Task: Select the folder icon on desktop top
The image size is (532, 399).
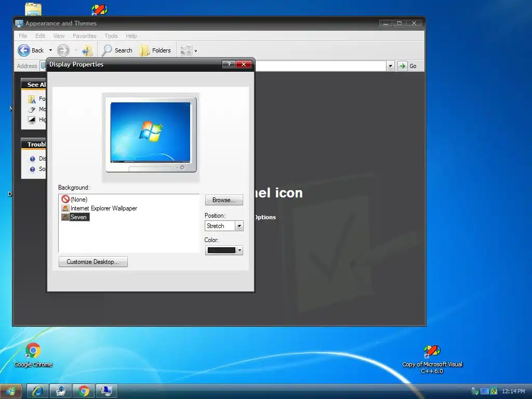Action: 33,9
